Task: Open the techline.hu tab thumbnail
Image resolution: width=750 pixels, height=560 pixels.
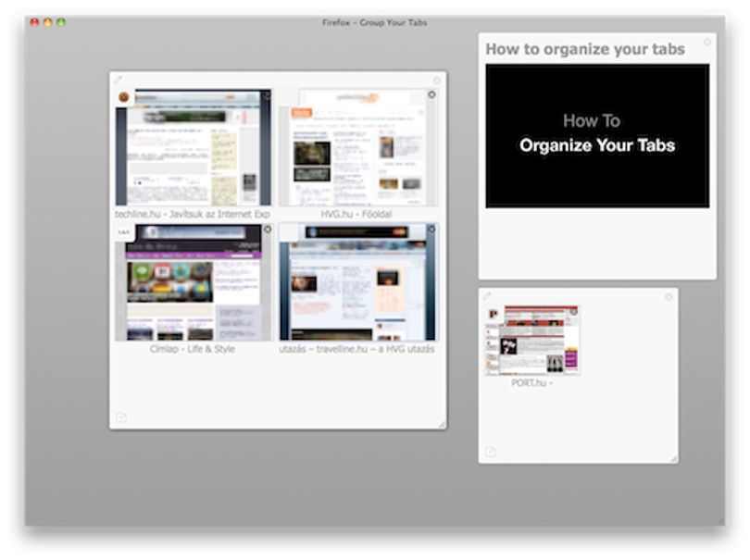Action: click(194, 147)
